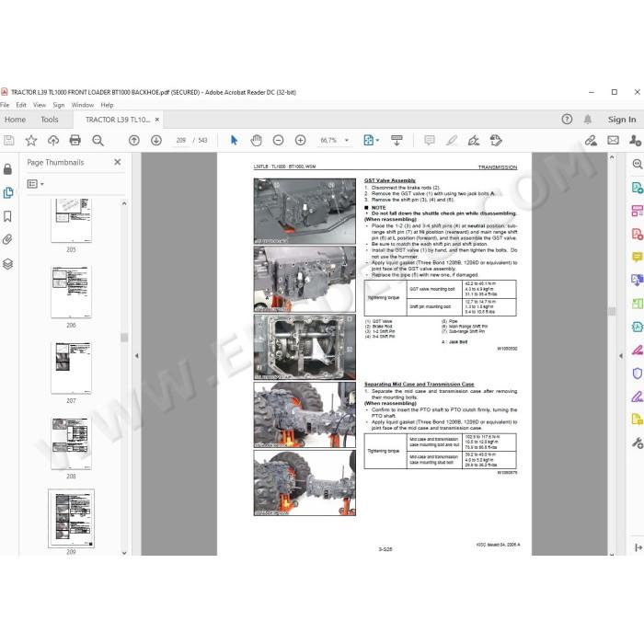Expand the thumbnail options menu dropdown
The width and height of the screenshot is (644, 644).
pyautogui.click(x=35, y=184)
